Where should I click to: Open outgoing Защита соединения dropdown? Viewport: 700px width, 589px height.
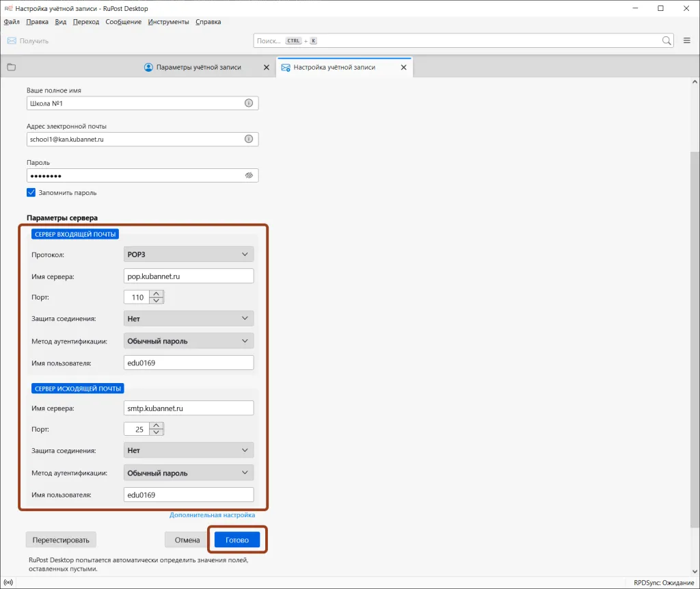189,450
